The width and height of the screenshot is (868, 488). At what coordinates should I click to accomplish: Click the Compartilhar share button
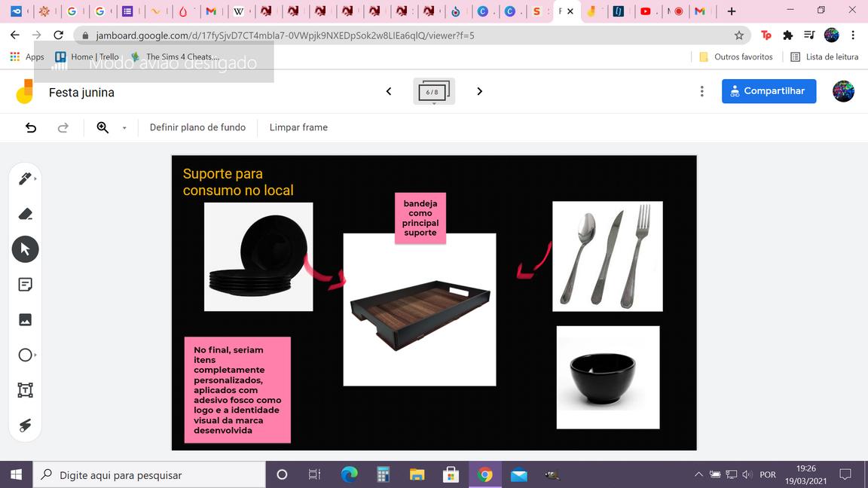click(769, 90)
